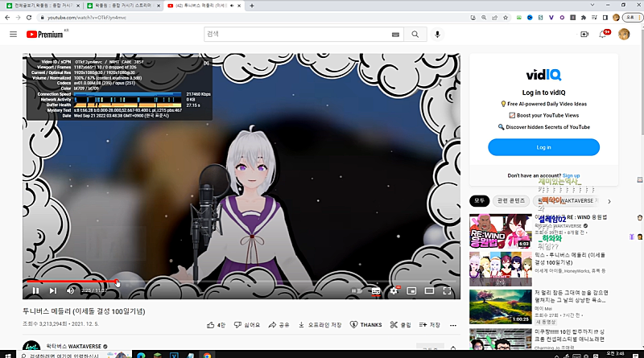The height and width of the screenshot is (358, 644).
Task: Open the Chrome profile avatar
Action: (x=616, y=18)
